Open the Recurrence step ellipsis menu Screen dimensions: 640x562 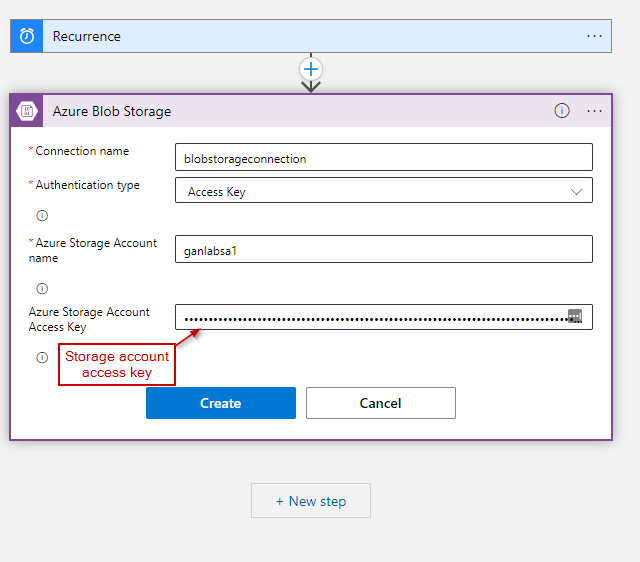[595, 36]
